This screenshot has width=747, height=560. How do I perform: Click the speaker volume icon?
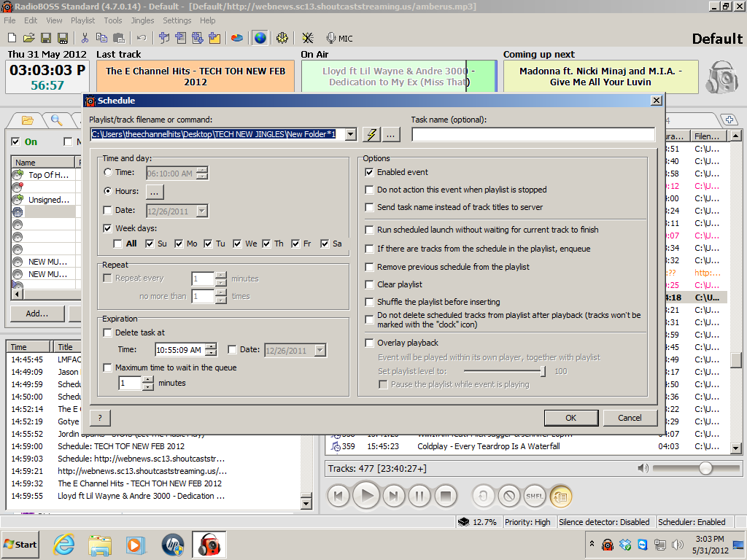[643, 468]
